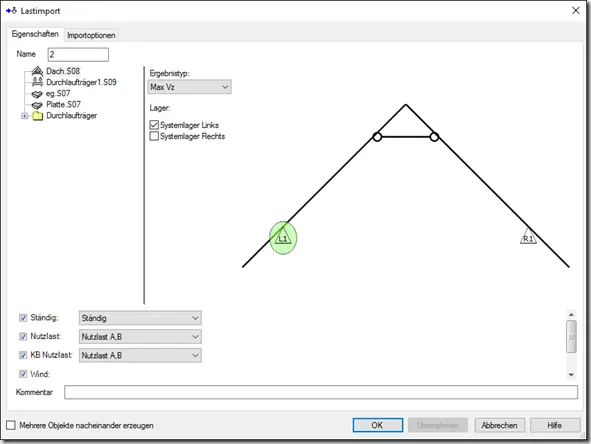
Task: Open the KB Nutzlast dropdown
Action: coord(140,355)
